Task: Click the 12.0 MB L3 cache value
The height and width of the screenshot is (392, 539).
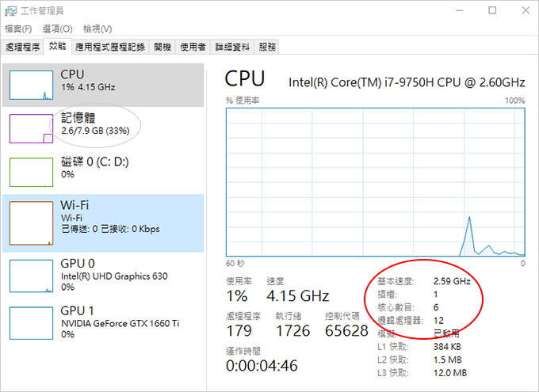Action: click(450, 373)
